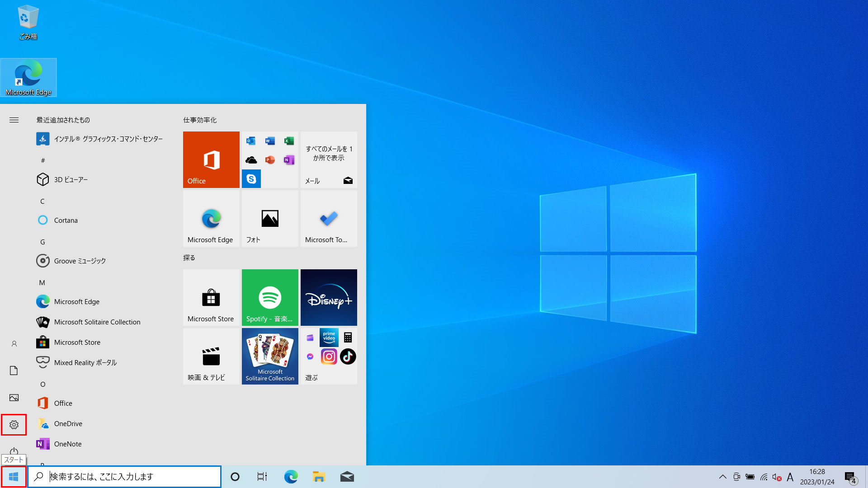Click the muted volume tray icon

pos(777,477)
